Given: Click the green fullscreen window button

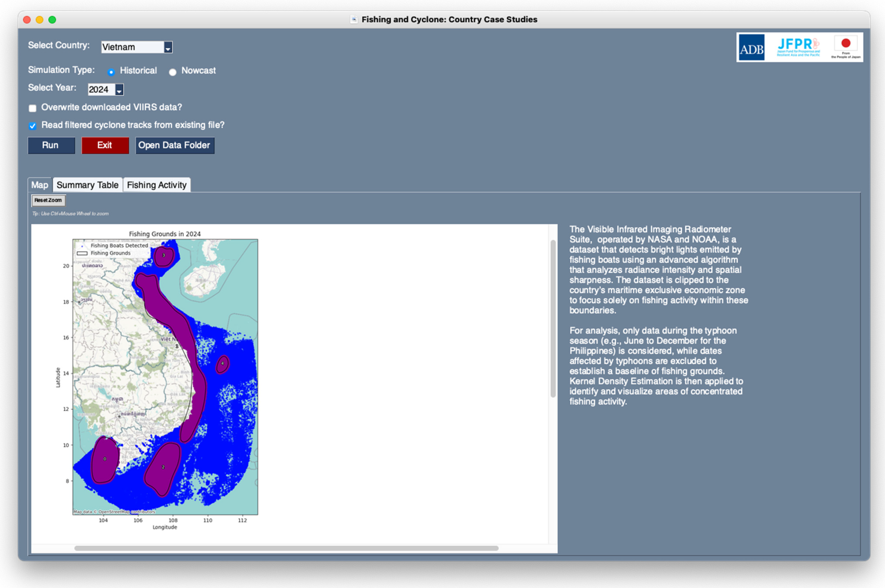Looking at the screenshot, I should click(52, 19).
